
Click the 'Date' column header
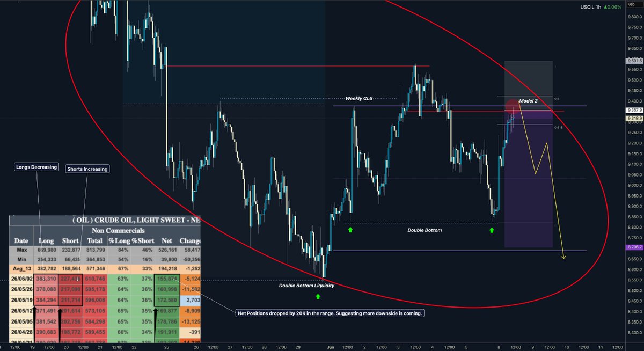[21, 241]
